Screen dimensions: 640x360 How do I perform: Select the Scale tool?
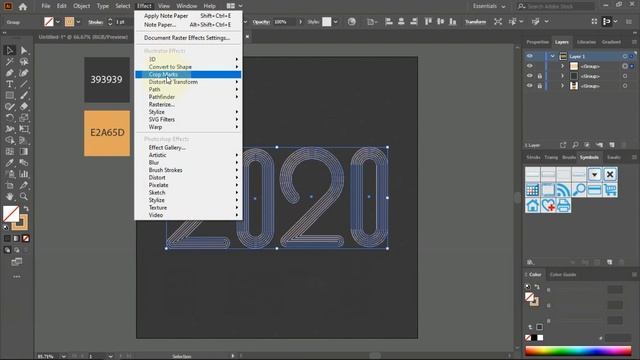24,118
